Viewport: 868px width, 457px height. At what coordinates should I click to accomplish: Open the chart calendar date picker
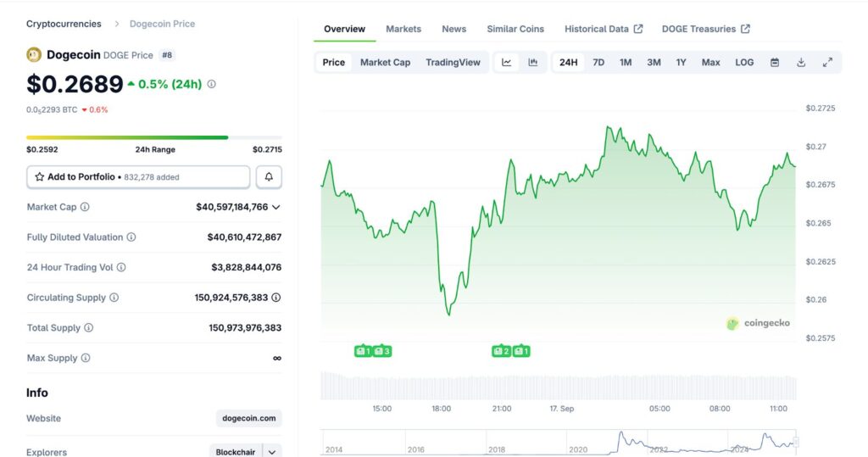point(775,63)
